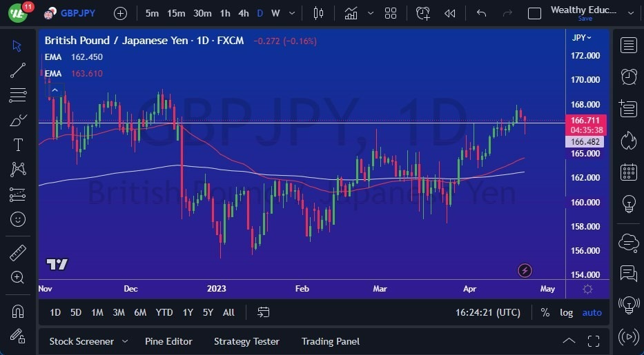
Task: Open the XABCD pattern tool
Action: click(18, 170)
